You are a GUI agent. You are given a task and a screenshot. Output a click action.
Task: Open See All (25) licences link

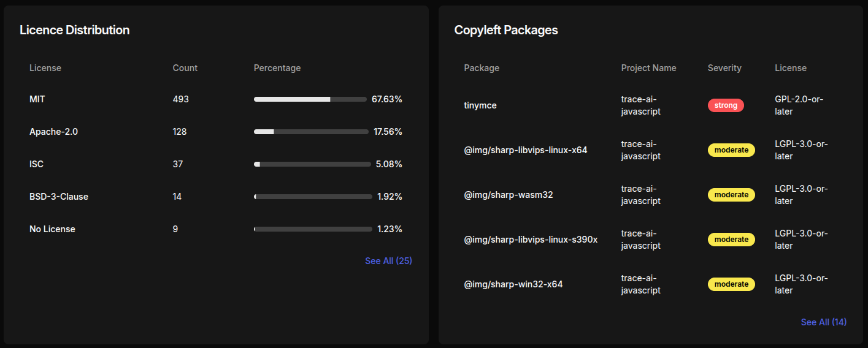pyautogui.click(x=388, y=261)
